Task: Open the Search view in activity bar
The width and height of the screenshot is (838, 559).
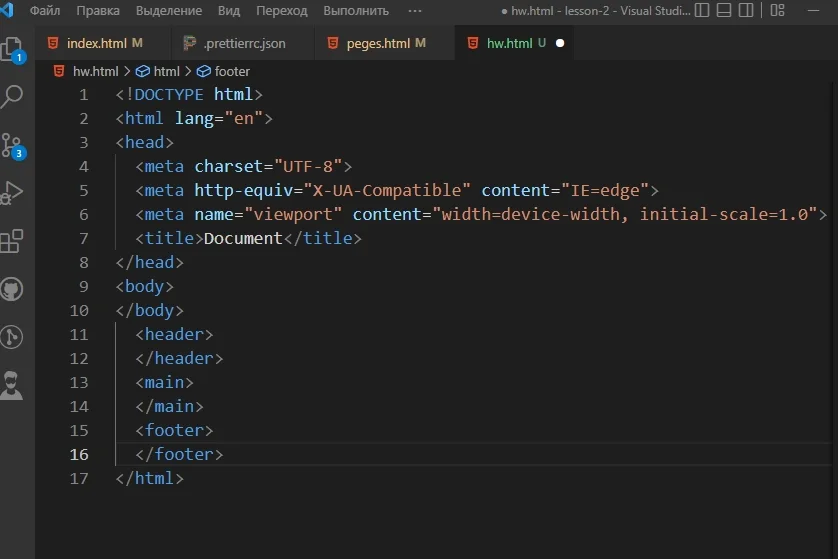Action: point(12,97)
